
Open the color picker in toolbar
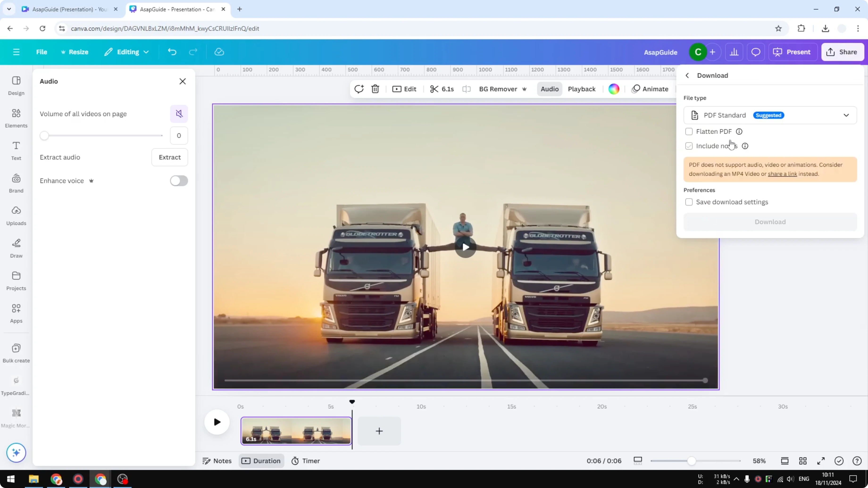pyautogui.click(x=613, y=89)
